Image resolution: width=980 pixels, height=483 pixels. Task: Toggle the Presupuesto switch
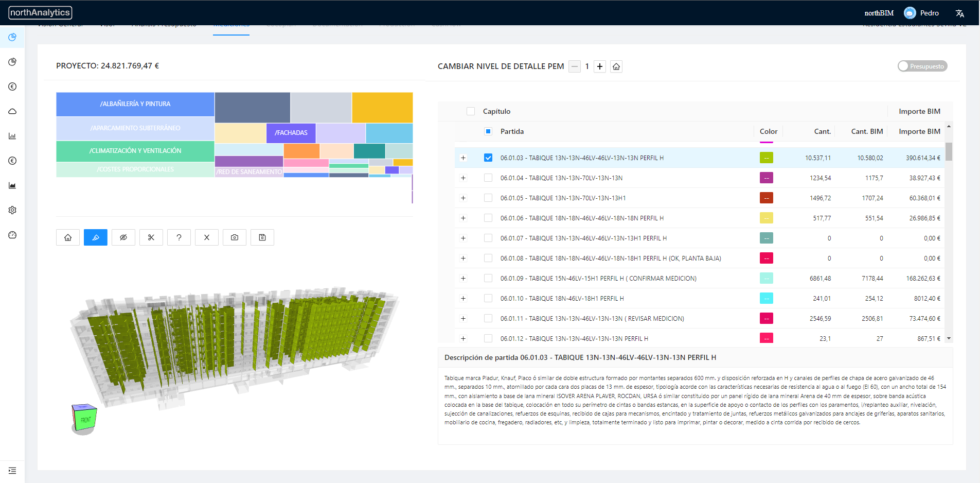(922, 66)
